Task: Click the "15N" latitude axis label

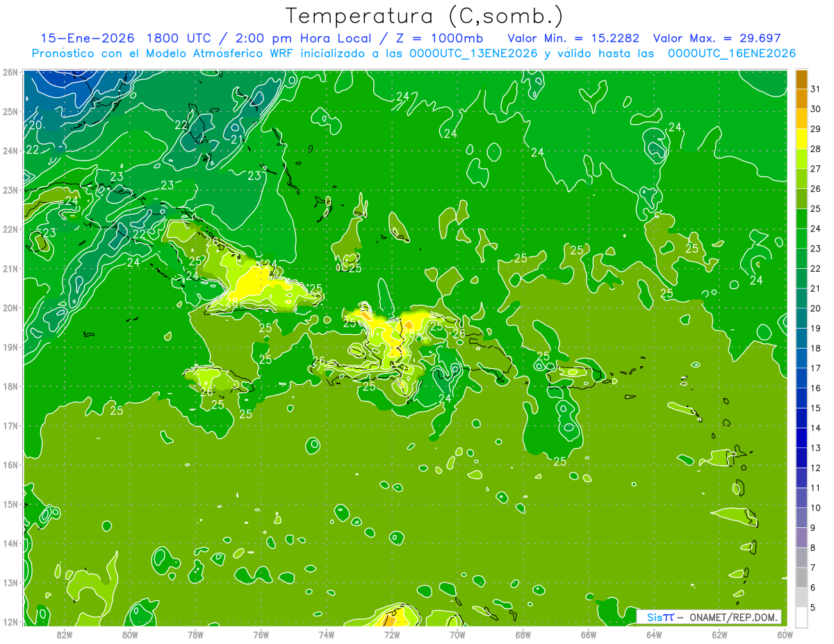Action: pyautogui.click(x=10, y=504)
